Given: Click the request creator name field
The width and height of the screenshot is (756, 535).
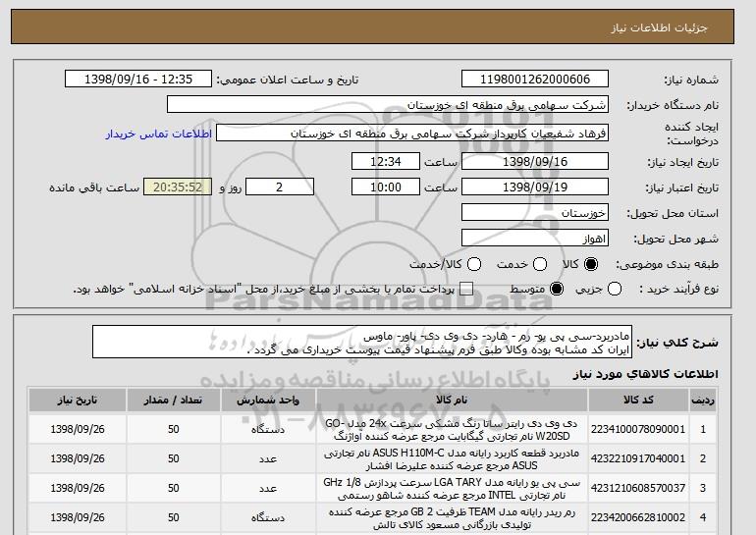Looking at the screenshot, I should [x=412, y=134].
